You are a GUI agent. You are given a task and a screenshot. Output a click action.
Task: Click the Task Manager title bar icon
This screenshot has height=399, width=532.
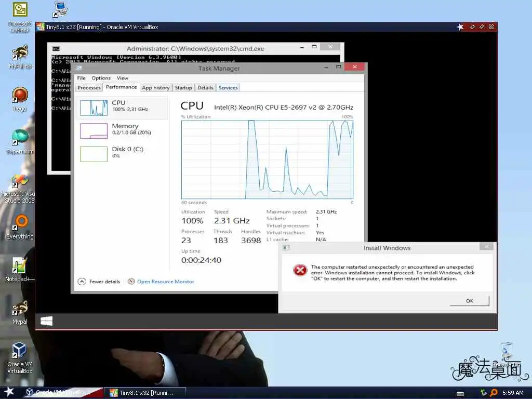click(x=79, y=68)
